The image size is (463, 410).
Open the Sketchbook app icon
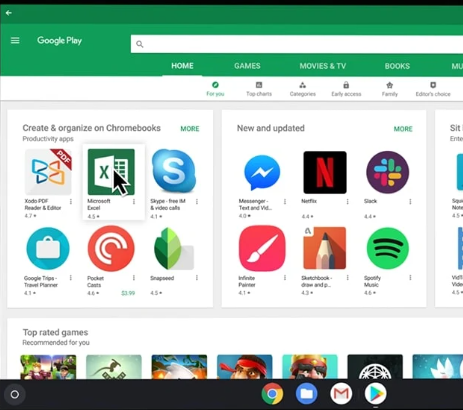tap(325, 248)
